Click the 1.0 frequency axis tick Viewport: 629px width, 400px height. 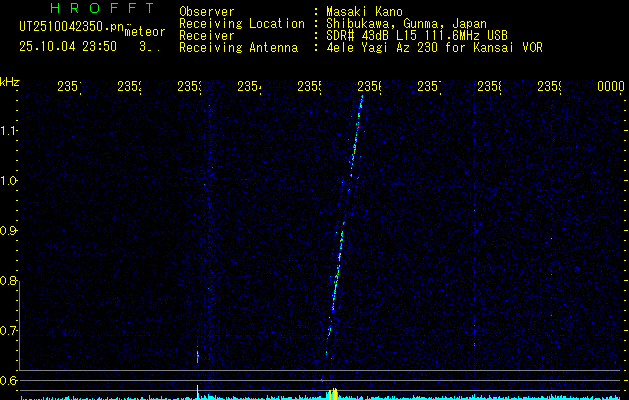click(x=10, y=181)
